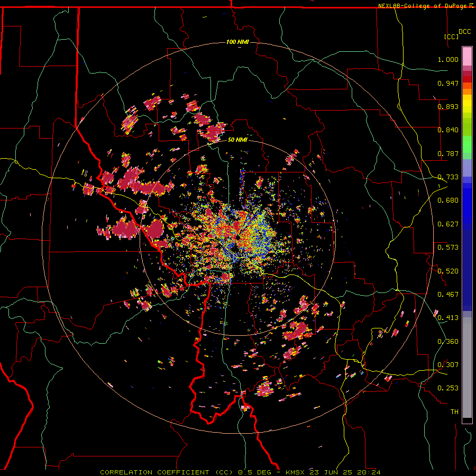Click the 0.467 scale value
This screenshot has height=476, width=476.
[448, 295]
